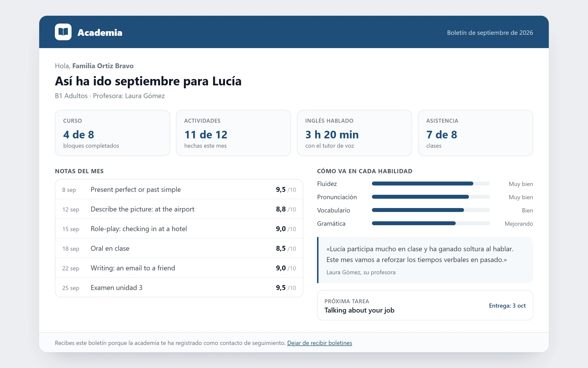Click the Vocabulario progress bar
The image size is (588, 368).
(431, 210)
